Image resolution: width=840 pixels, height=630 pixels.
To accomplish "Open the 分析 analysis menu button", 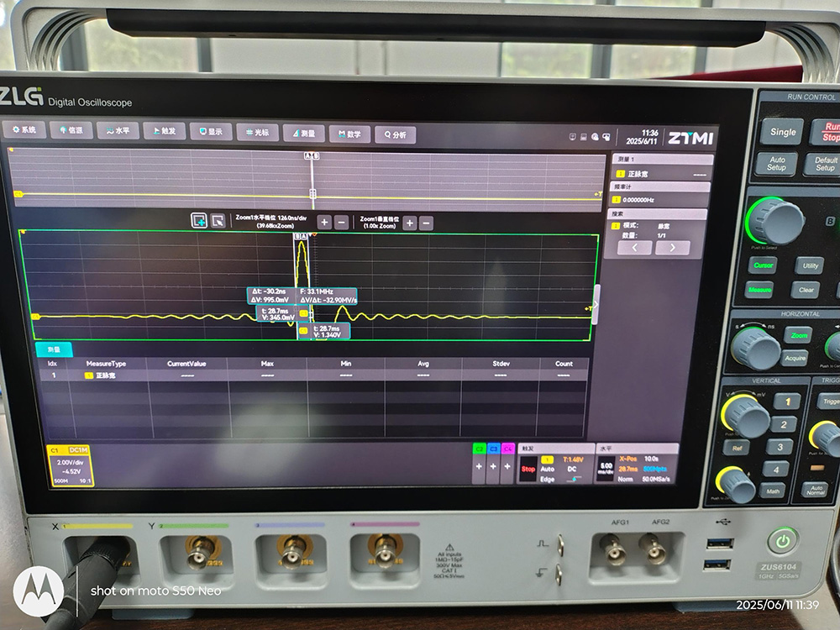I will [x=395, y=134].
